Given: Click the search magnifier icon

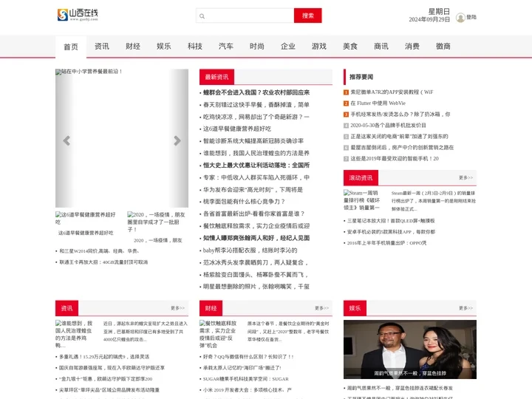Looking at the screenshot, I should [202, 16].
